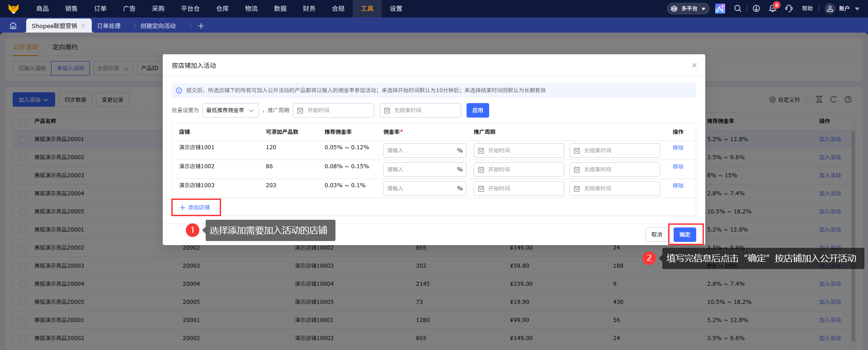Open the 设置 menu in the top navigation

[396, 9]
